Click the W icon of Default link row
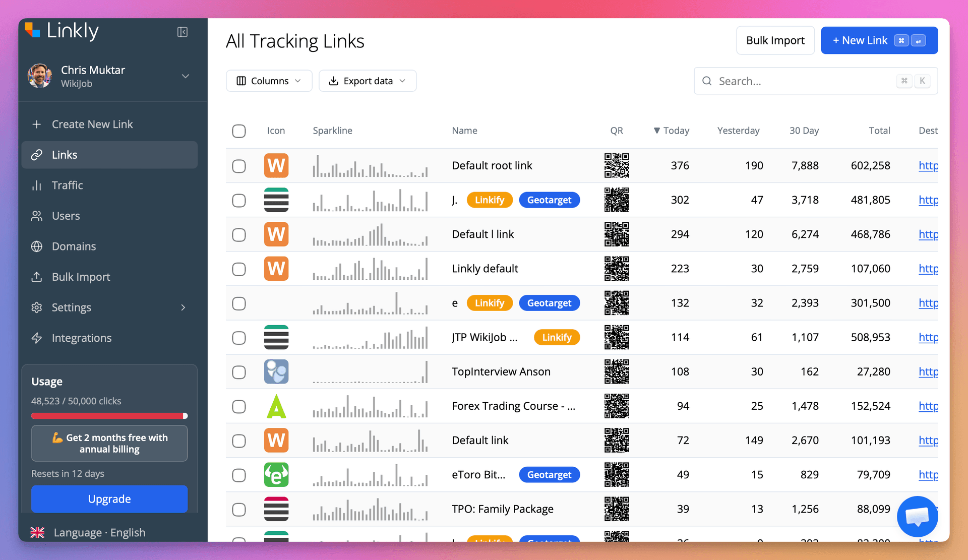This screenshot has width=968, height=560. [x=276, y=440]
